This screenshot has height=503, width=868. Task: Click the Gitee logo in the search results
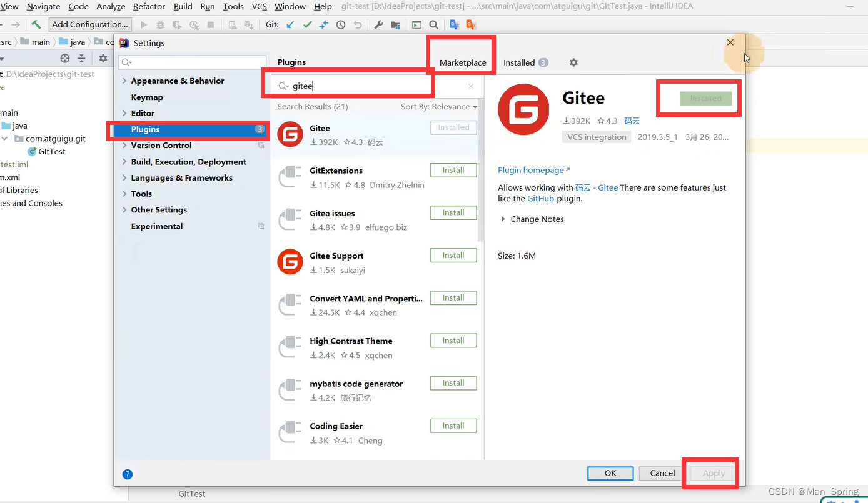tap(290, 134)
